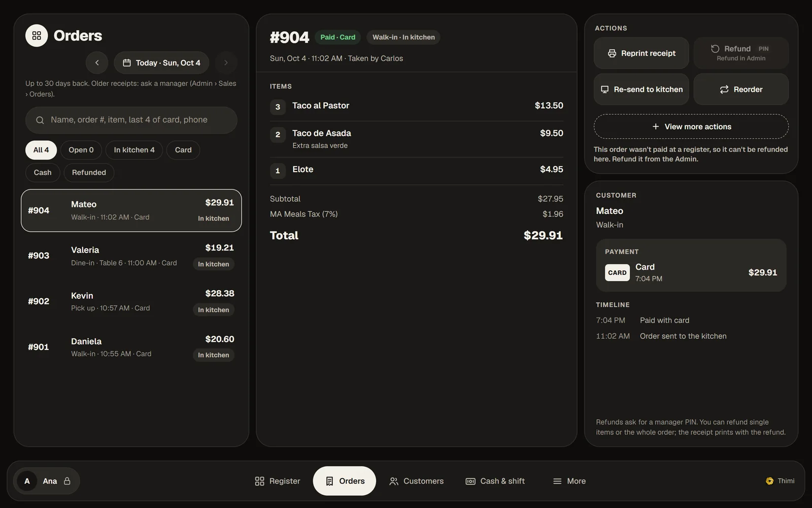The width and height of the screenshot is (812, 508).
Task: Click the Walk-in · In kitchen badge
Action: [x=403, y=37]
